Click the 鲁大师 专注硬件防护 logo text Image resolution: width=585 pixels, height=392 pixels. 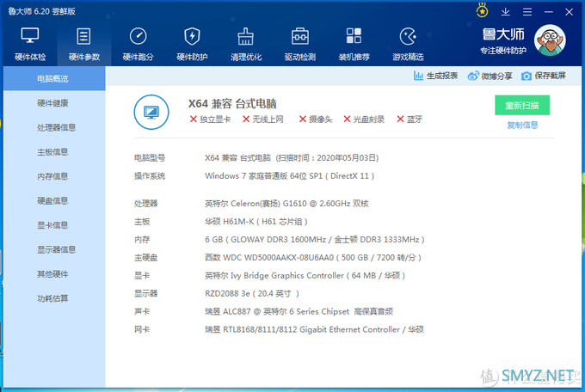(x=503, y=41)
